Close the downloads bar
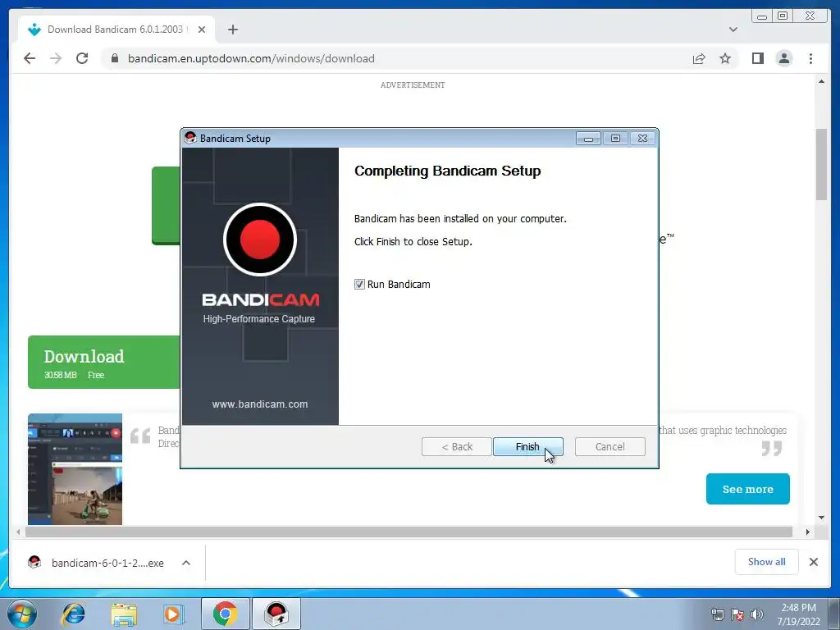 pos(813,561)
